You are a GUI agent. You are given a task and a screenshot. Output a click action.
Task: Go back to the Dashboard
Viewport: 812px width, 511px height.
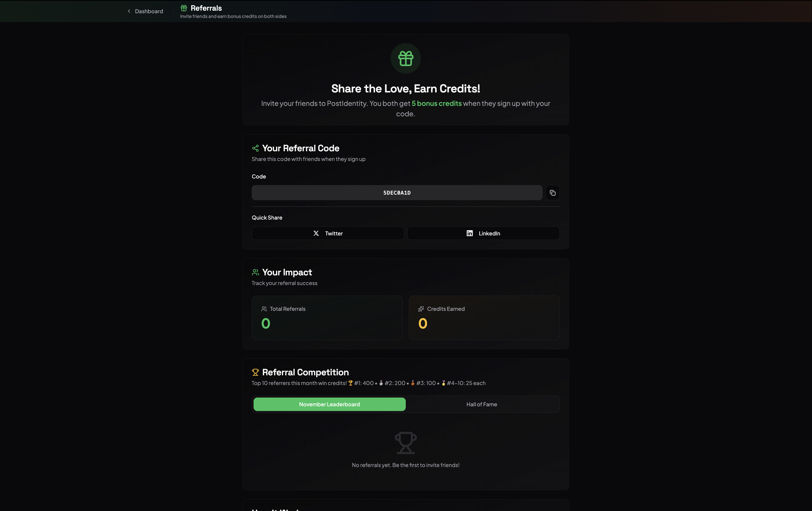pos(148,11)
